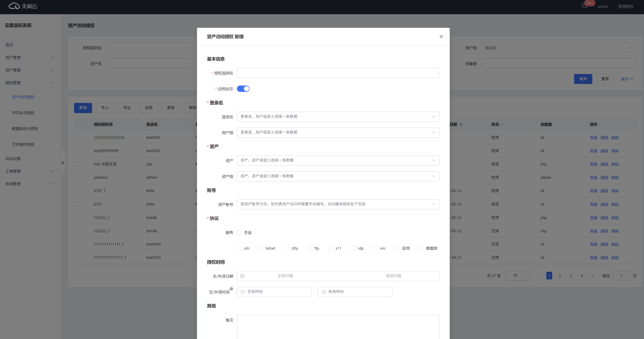Click the calendar icon in date range field

point(242,276)
